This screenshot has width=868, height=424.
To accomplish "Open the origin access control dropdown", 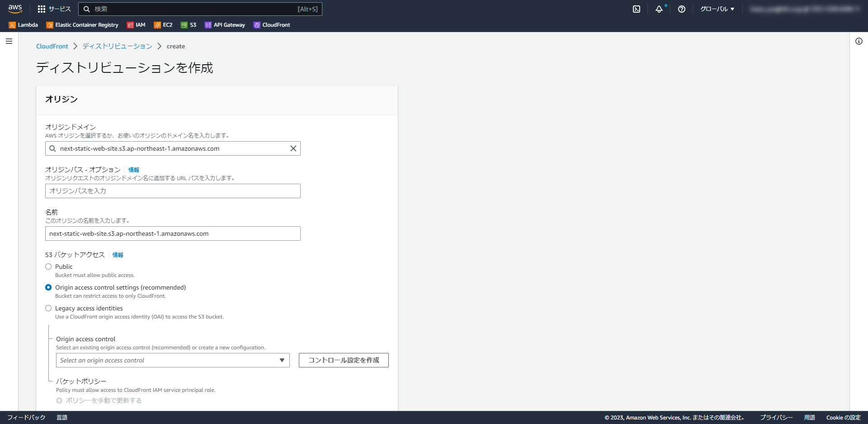I will (173, 360).
